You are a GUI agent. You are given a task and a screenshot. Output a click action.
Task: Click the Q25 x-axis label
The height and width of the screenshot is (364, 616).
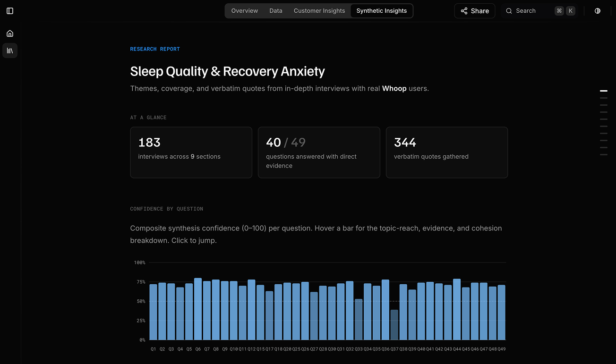[x=296, y=349]
